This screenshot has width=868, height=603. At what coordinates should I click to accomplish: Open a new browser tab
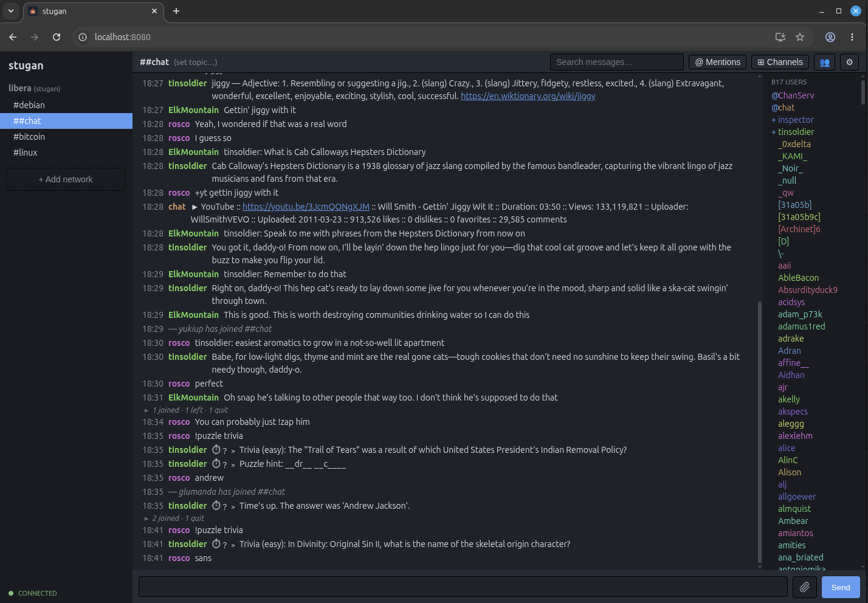[176, 11]
